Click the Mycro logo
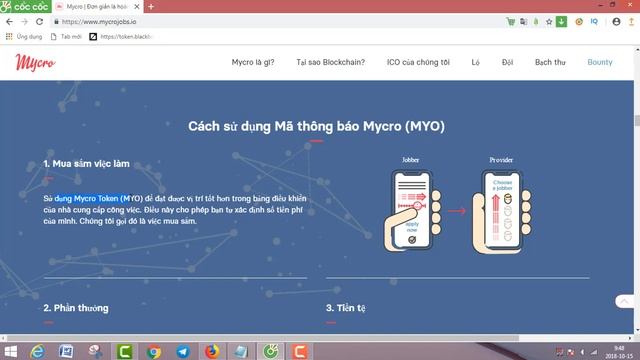Image resolution: width=640 pixels, height=360 pixels. click(x=35, y=62)
